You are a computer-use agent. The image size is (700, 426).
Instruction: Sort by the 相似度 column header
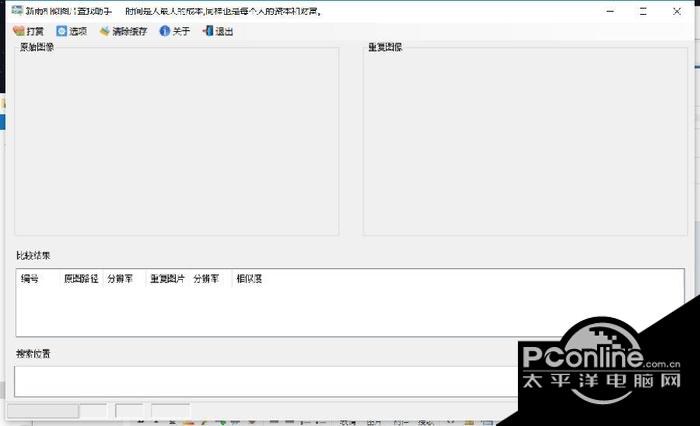click(253, 279)
